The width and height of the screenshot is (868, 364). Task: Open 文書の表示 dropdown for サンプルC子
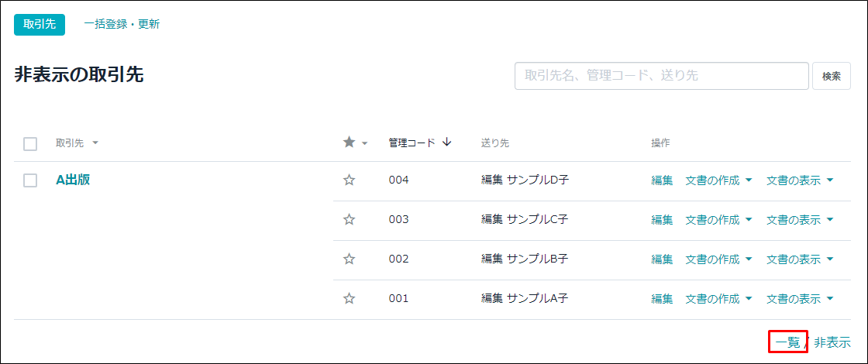pos(800,220)
